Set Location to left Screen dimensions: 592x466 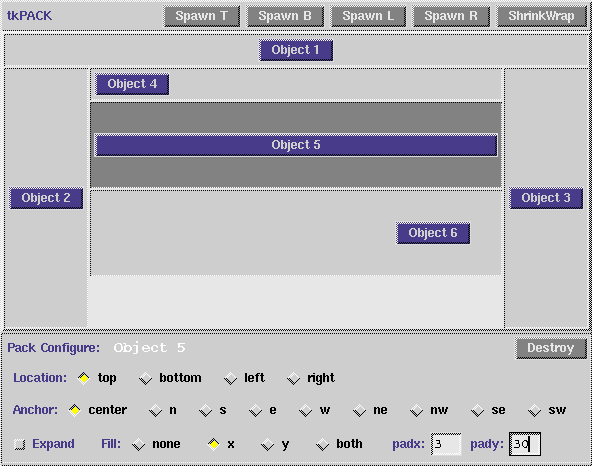[244, 378]
